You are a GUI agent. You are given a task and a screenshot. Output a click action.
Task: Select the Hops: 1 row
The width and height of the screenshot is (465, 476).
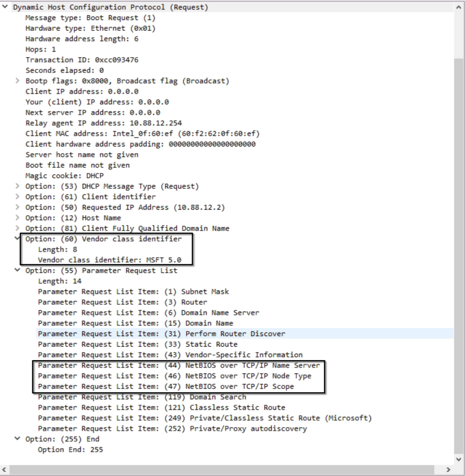click(41, 49)
